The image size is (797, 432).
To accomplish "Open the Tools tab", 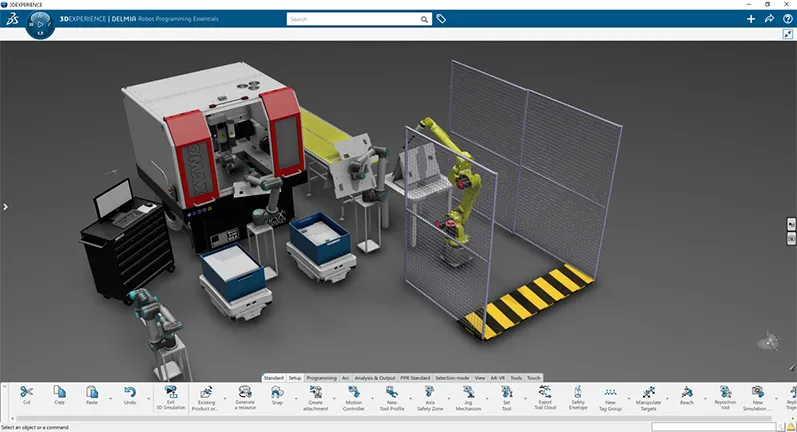I will pyautogui.click(x=516, y=378).
